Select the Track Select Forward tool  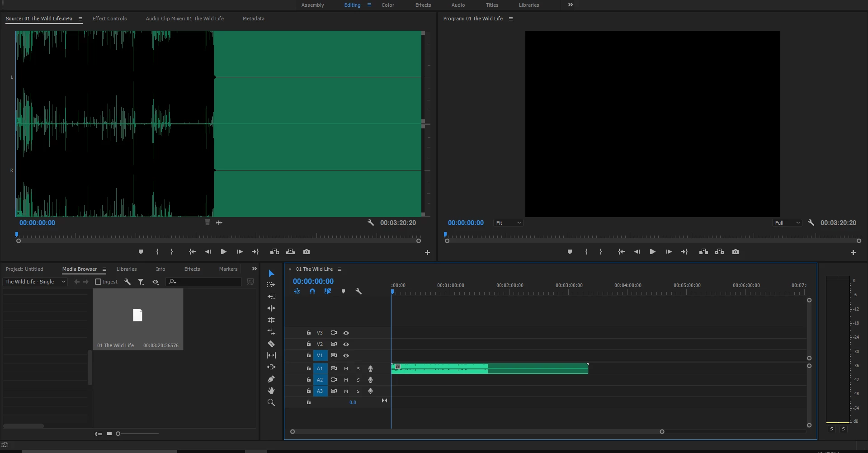271,285
